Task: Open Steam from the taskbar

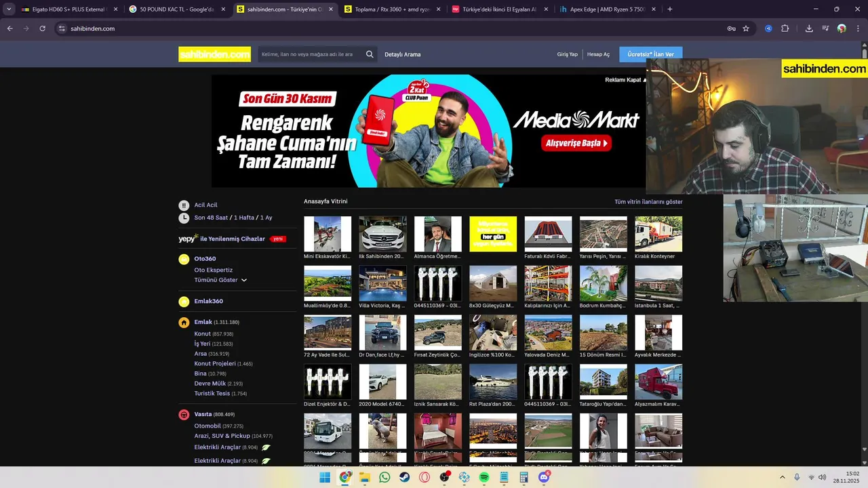Action: (404, 478)
